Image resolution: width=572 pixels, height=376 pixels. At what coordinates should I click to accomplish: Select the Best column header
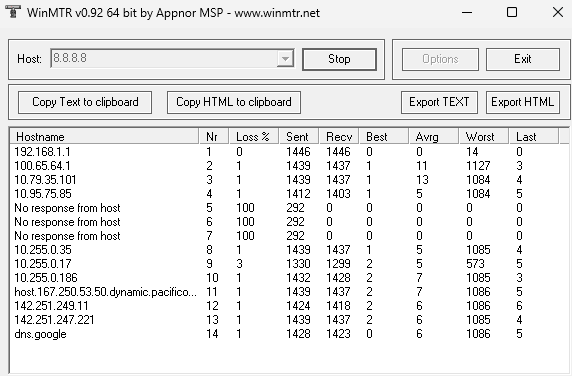pyautogui.click(x=384, y=137)
